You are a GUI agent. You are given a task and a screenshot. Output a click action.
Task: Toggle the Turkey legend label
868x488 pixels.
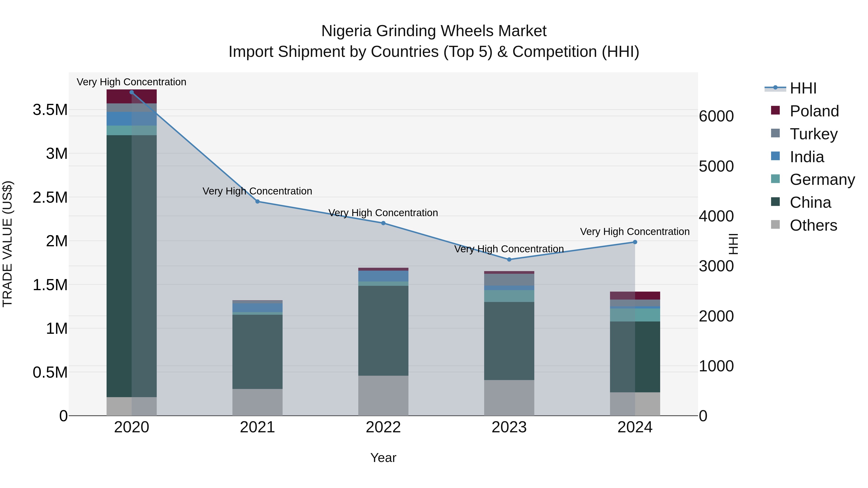[814, 134]
